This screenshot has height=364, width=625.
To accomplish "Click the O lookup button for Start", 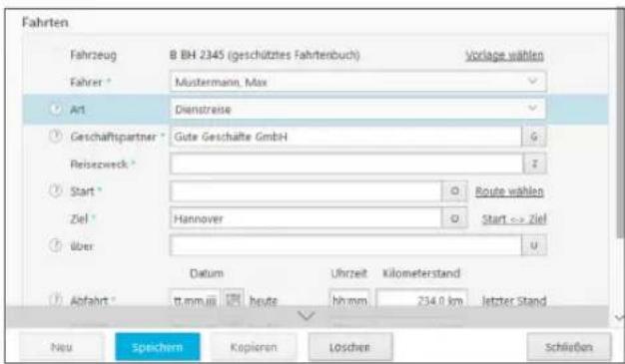I will point(454,191).
